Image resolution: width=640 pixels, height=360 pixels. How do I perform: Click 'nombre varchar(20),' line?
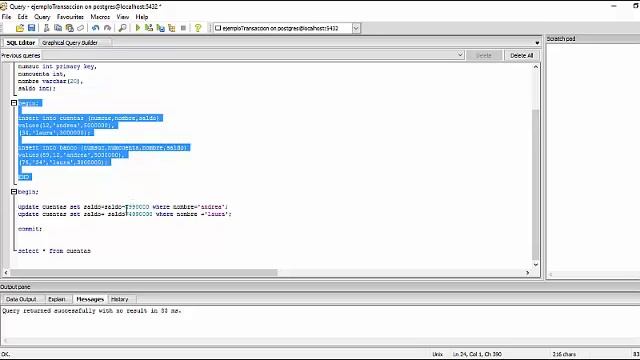50,81
